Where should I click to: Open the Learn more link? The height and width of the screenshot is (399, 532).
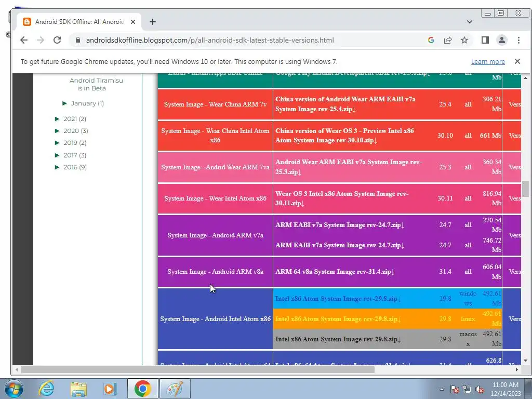pos(487,61)
